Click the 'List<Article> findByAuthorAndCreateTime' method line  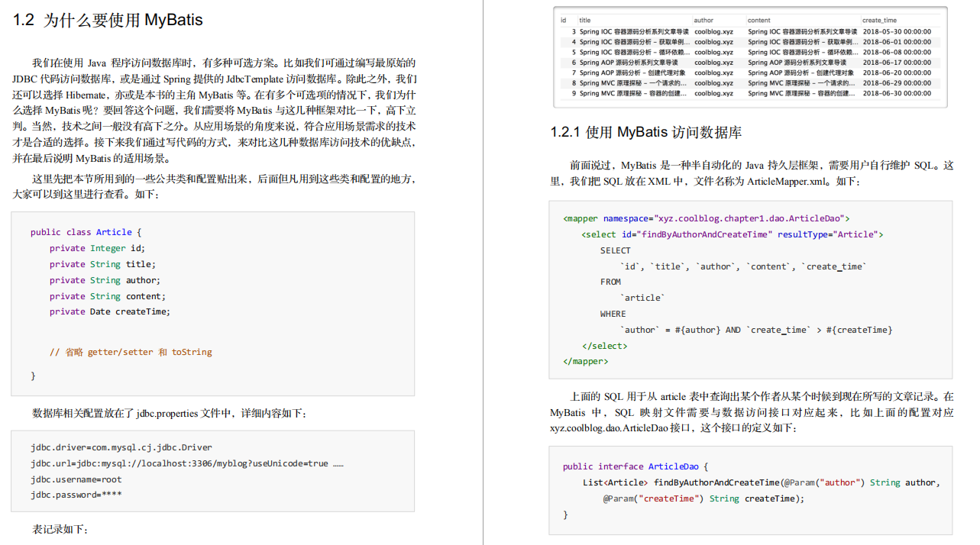(762, 482)
